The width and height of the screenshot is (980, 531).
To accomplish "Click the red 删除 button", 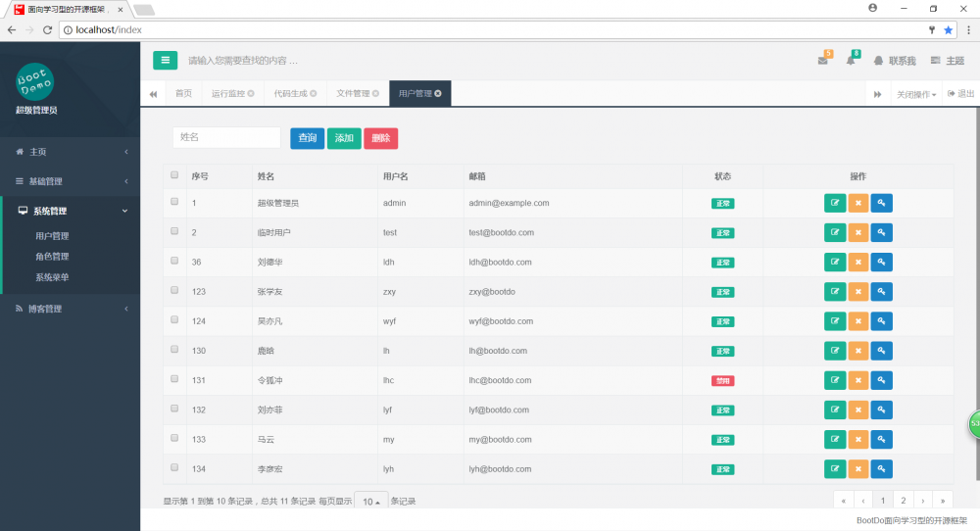I will click(x=380, y=138).
